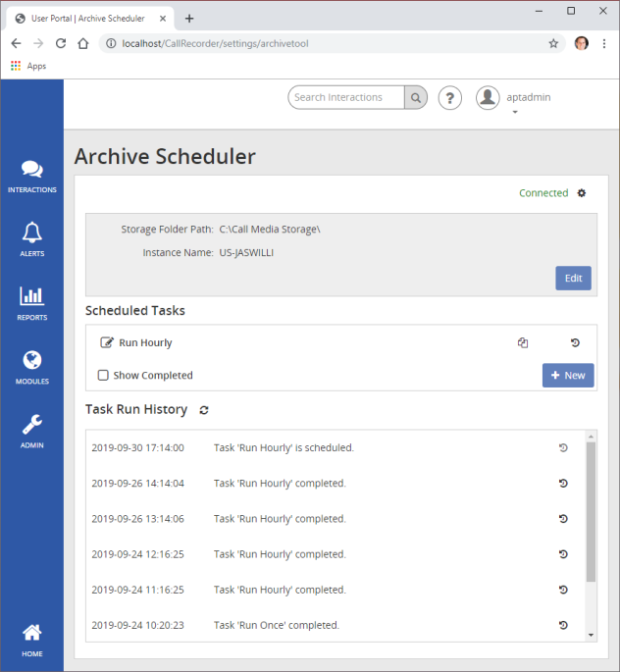Screen dimensions: 620x672
Task: Enable the Show Completed checkbox
Action: click(x=103, y=375)
